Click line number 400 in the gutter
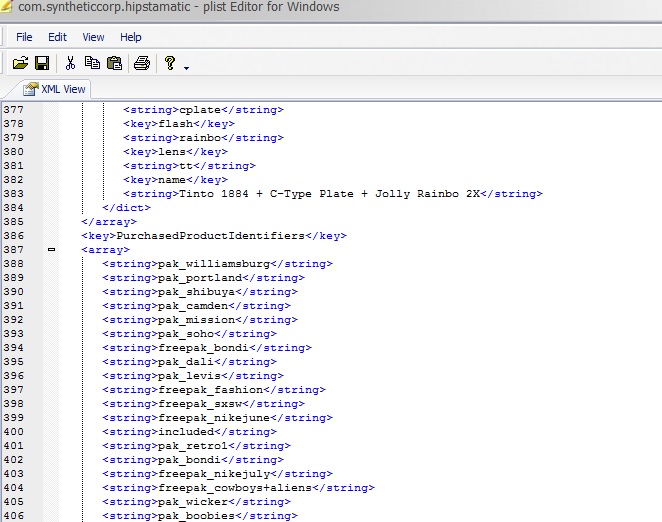This screenshot has width=662, height=522. click(x=14, y=432)
